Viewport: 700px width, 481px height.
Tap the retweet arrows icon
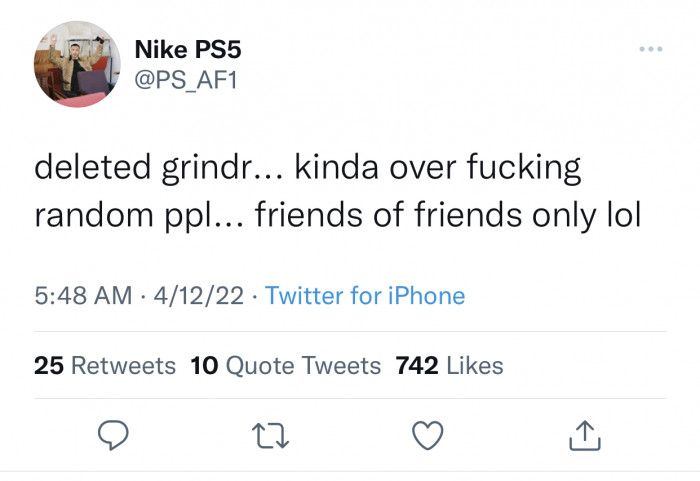[271, 435]
